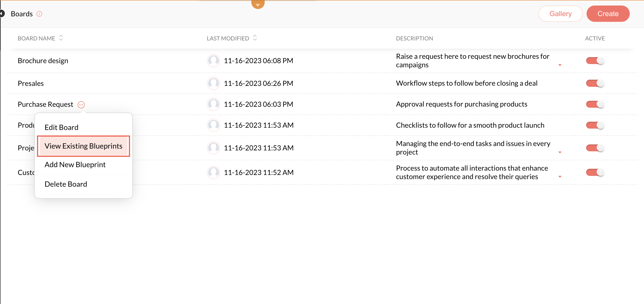The height and width of the screenshot is (304, 644).
Task: Click the Create button
Action: 608,14
